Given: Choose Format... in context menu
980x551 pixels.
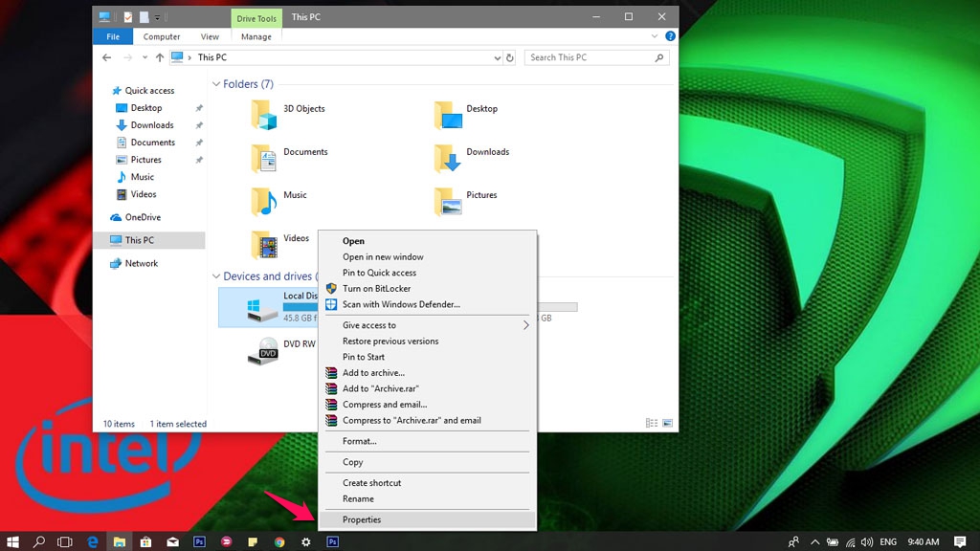Looking at the screenshot, I should (428, 440).
